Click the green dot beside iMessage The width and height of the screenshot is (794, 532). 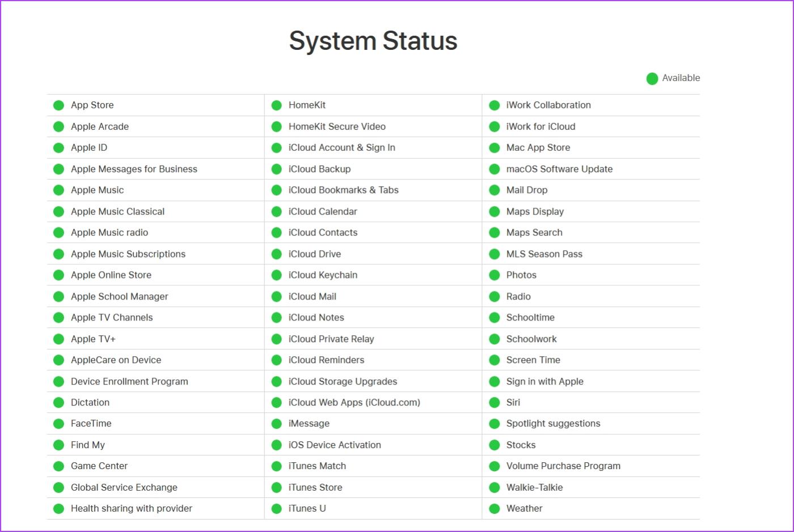(x=276, y=424)
